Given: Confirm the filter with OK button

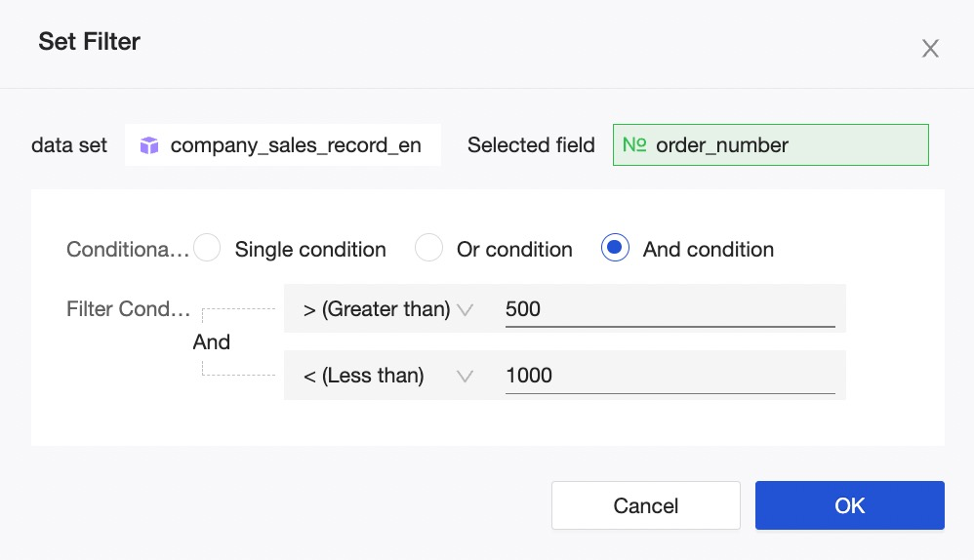Looking at the screenshot, I should pos(849,505).
